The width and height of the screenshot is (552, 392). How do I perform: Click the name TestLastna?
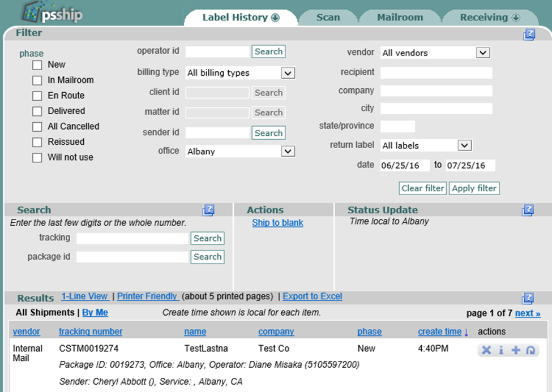point(206,348)
